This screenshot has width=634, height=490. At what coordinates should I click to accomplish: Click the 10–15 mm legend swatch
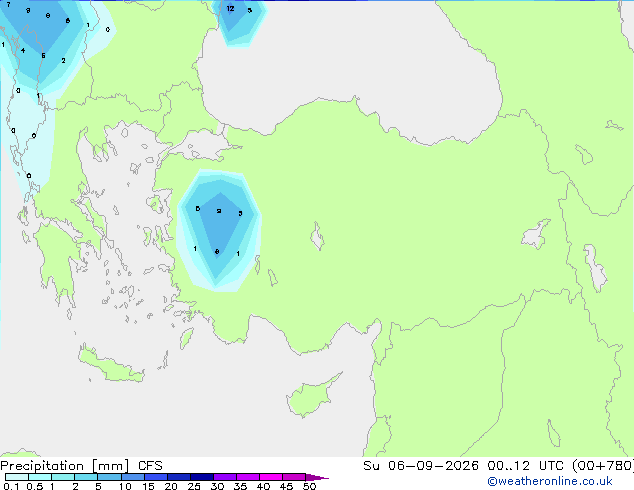[132, 477]
